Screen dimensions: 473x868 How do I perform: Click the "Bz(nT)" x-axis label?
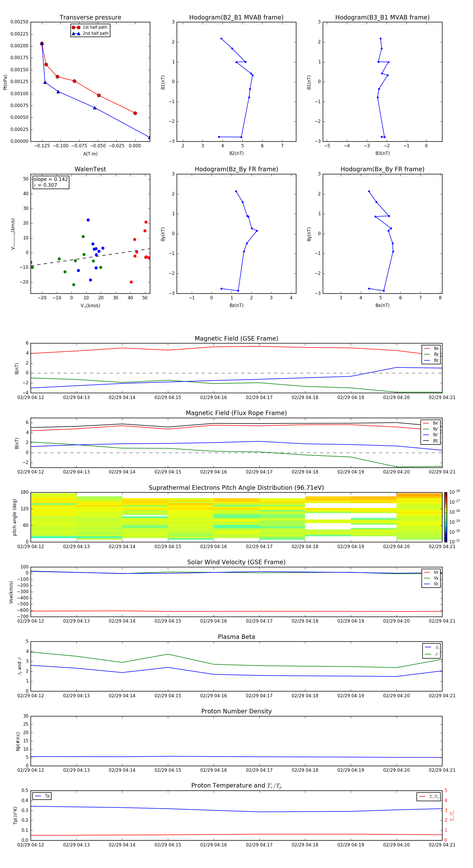[x=236, y=306]
